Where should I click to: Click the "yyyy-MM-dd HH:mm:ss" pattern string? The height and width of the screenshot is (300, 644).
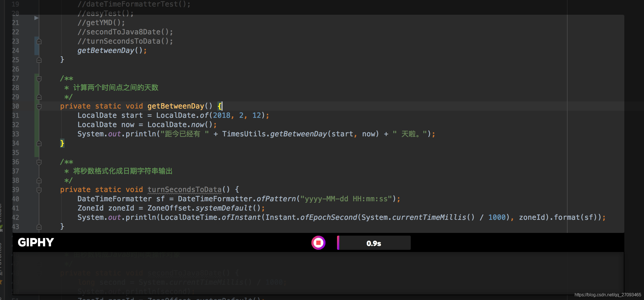pyautogui.click(x=346, y=199)
